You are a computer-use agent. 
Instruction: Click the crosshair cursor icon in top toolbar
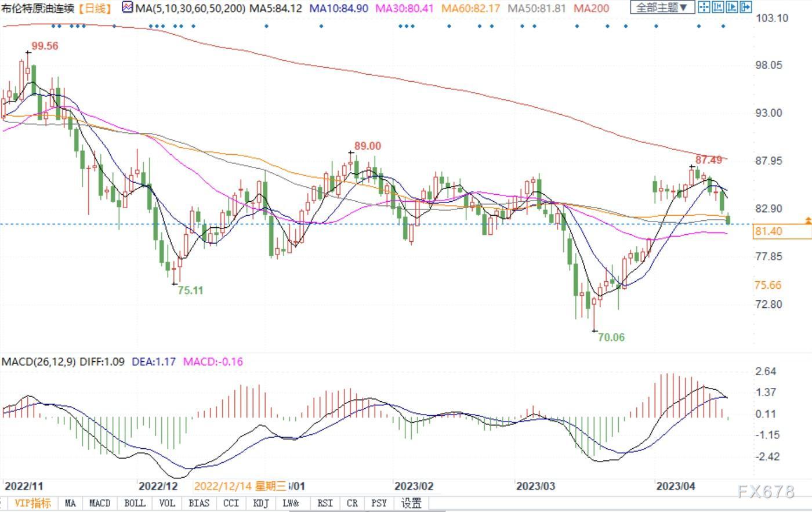[x=704, y=7]
